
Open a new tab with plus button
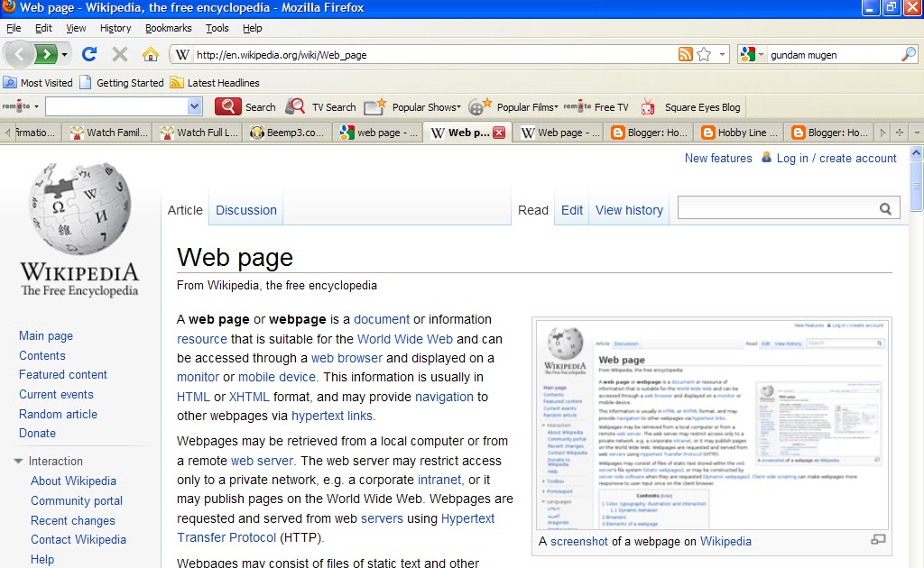[x=900, y=133]
